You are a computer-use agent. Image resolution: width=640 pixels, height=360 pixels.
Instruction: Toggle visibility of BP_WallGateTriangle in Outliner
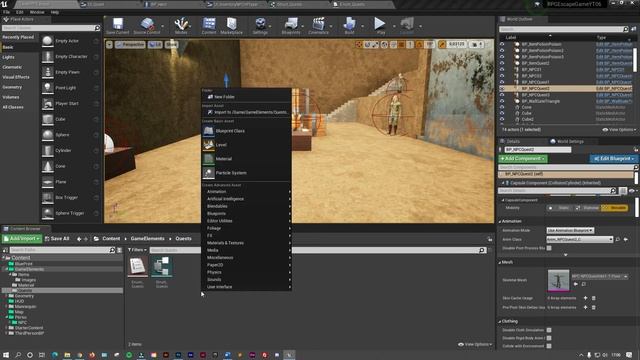point(502,101)
